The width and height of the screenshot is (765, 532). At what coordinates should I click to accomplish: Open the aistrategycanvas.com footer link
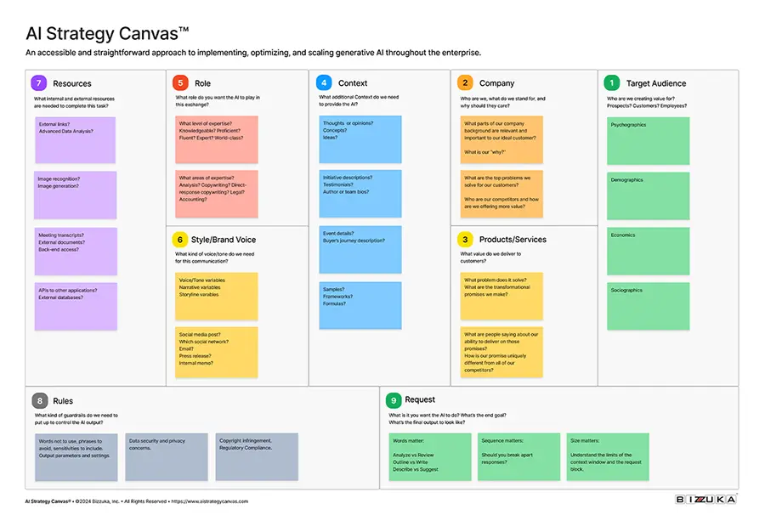(x=210, y=501)
